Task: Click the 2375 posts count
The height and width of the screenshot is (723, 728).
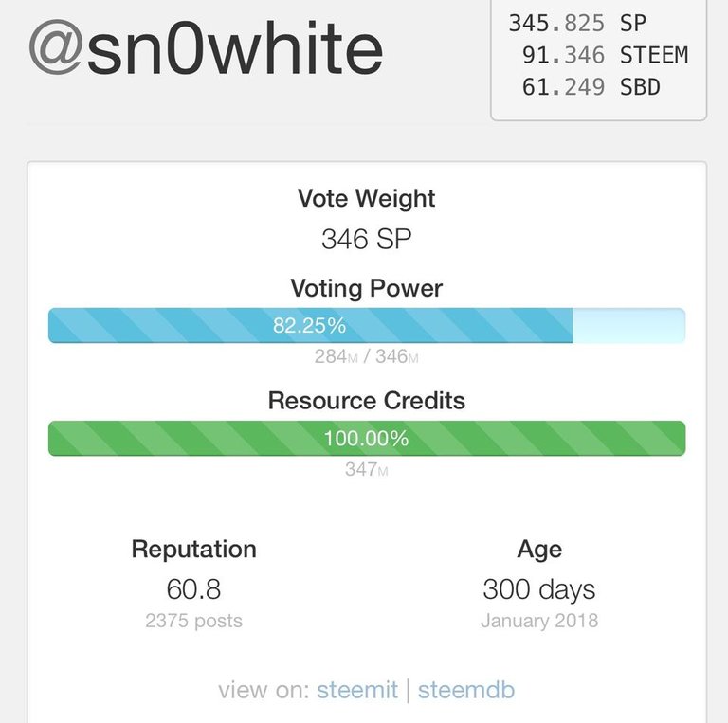Action: pyautogui.click(x=193, y=622)
